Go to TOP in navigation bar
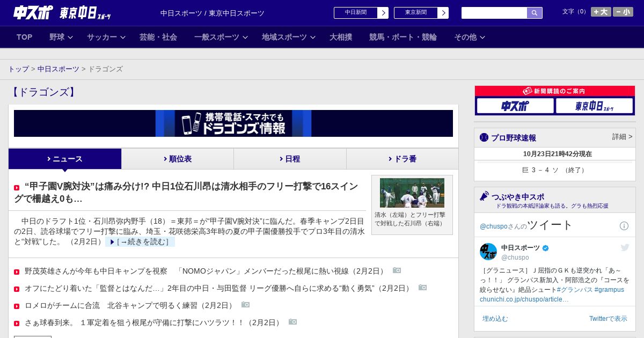 pyautogui.click(x=25, y=37)
